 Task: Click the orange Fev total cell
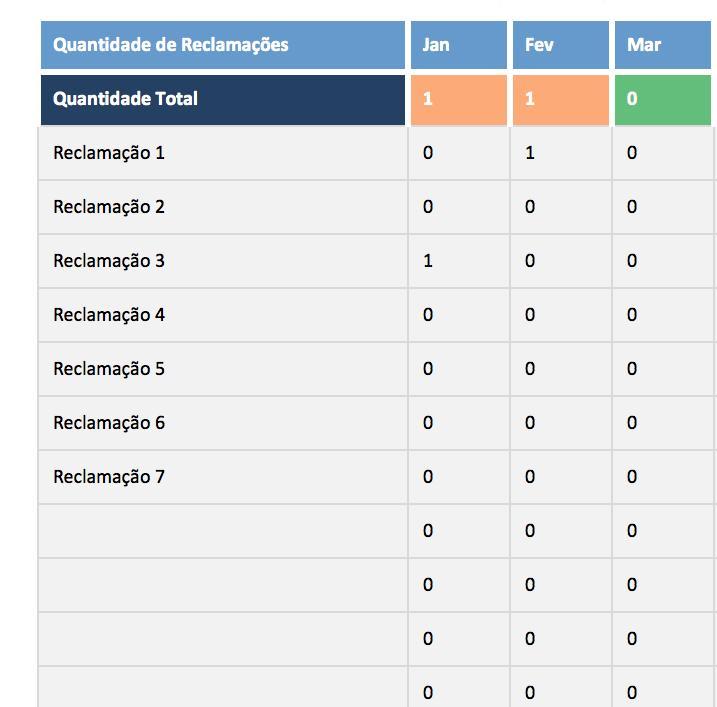pos(560,99)
